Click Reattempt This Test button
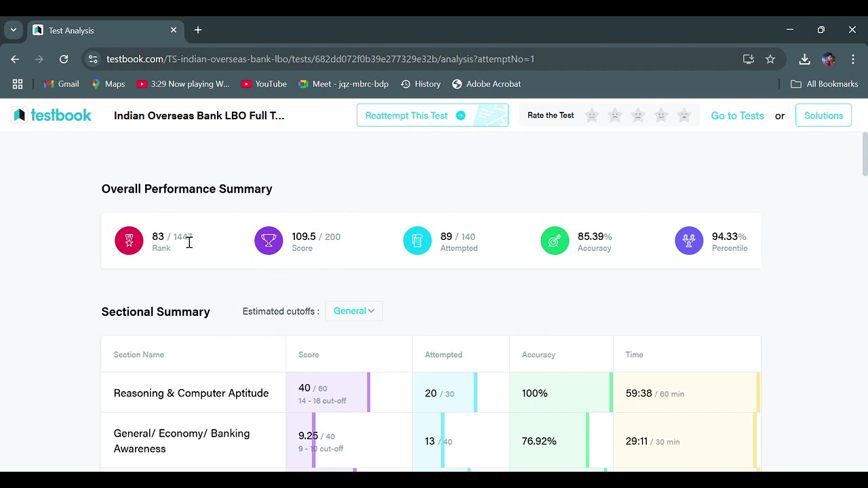This screenshot has width=868, height=488. pos(433,115)
